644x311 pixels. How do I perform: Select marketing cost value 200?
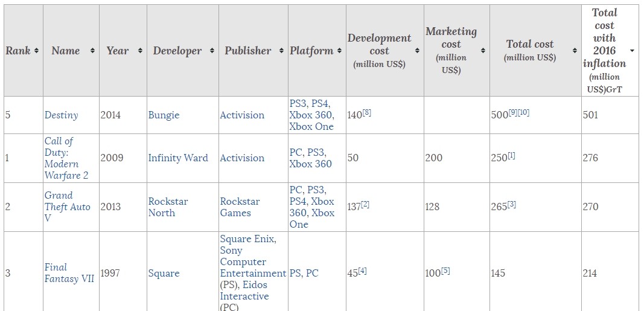[434, 158]
